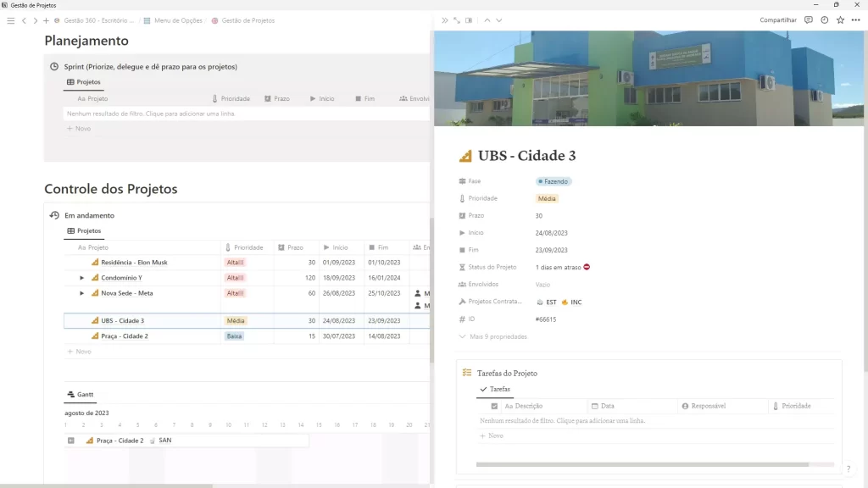
Task: Click the Em andamento history icon
Action: coord(54,215)
